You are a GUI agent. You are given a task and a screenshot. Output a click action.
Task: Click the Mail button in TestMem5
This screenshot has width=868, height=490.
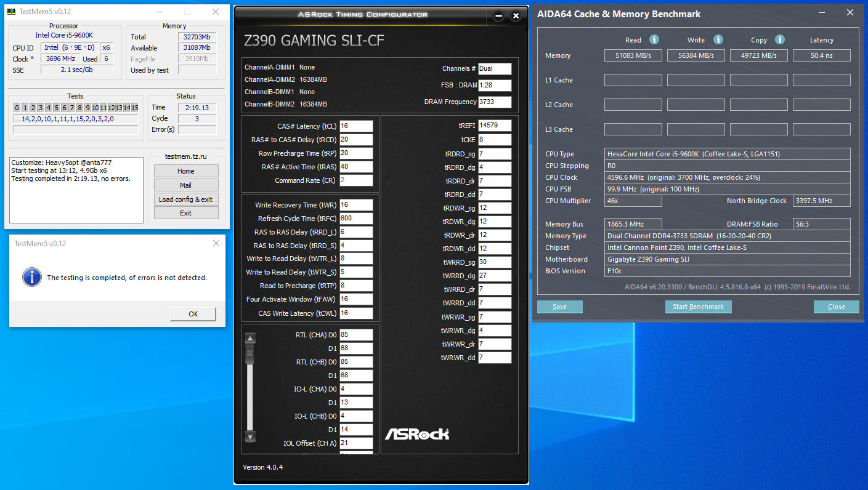pyautogui.click(x=186, y=185)
